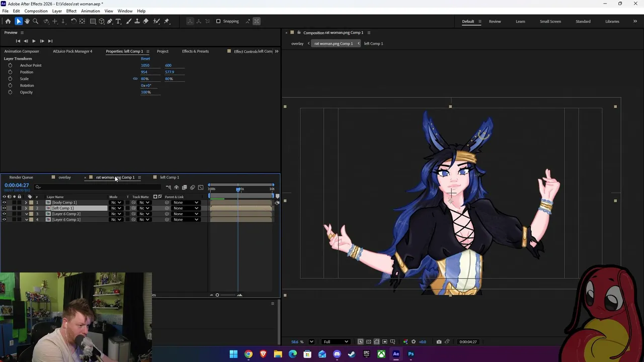Show hidden panel tabs with double chevron

tap(276, 51)
